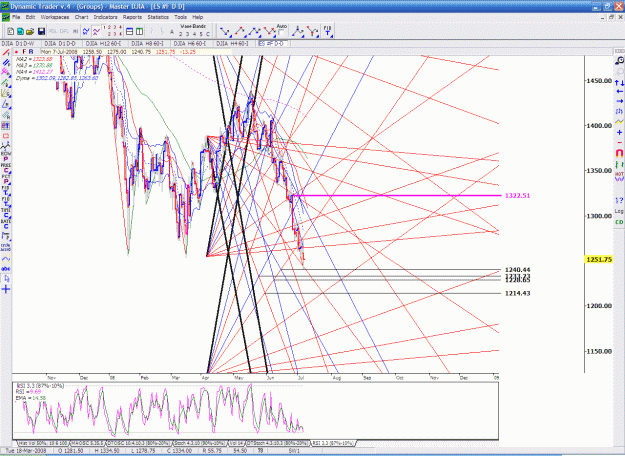The height and width of the screenshot is (456, 625).
Task: Toggle Wave Bands 2 option
Action: [181, 34]
